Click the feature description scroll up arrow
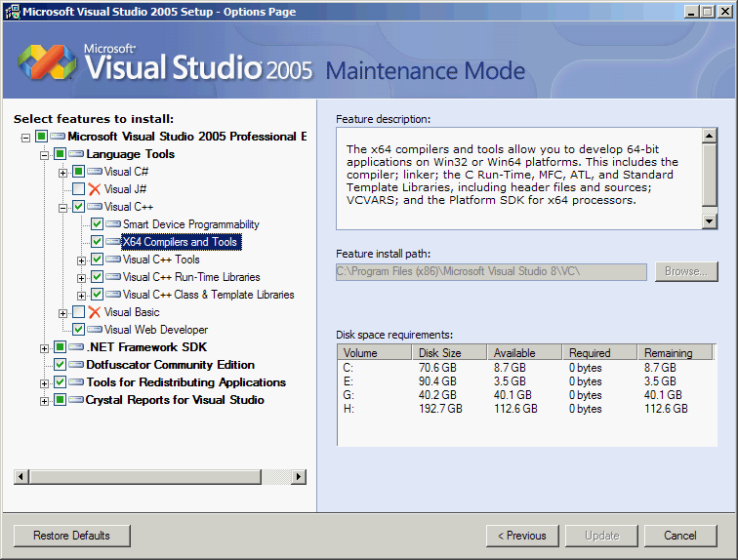Image resolution: width=738 pixels, height=560 pixels. [710, 136]
